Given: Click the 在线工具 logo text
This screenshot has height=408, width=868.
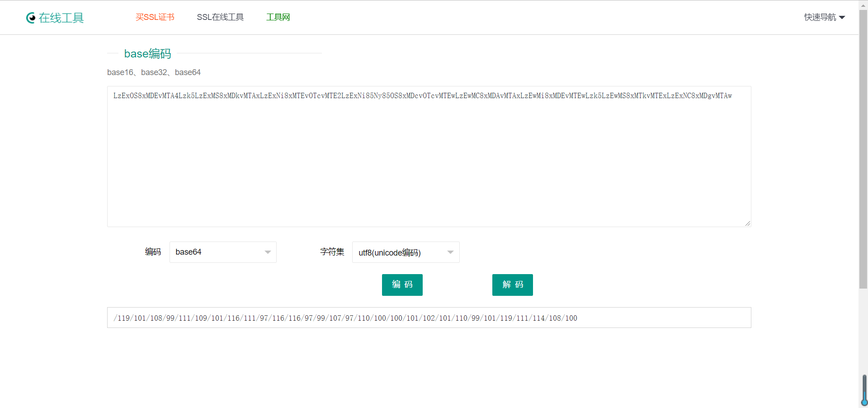Looking at the screenshot, I should [61, 18].
